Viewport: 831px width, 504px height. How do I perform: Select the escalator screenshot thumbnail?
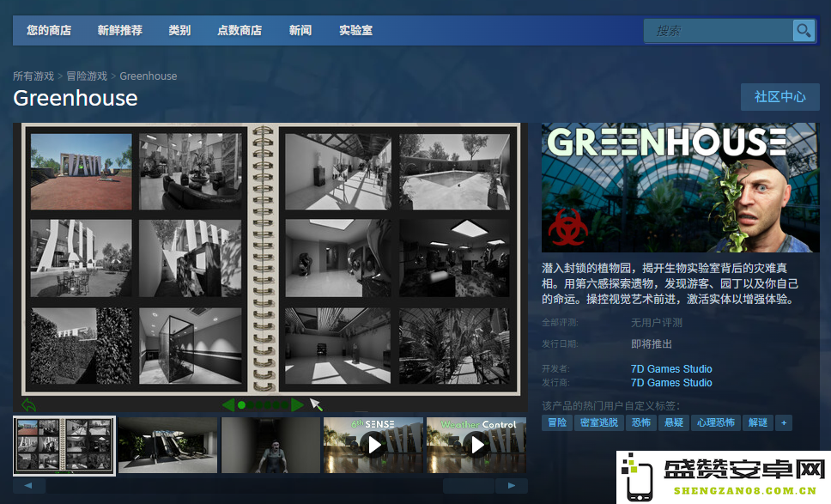tap(168, 445)
